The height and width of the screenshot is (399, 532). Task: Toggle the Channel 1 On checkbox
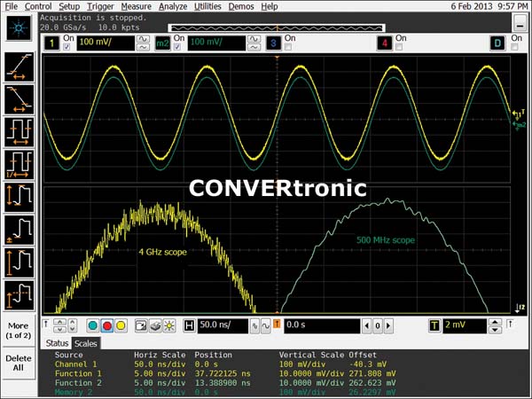click(67, 47)
